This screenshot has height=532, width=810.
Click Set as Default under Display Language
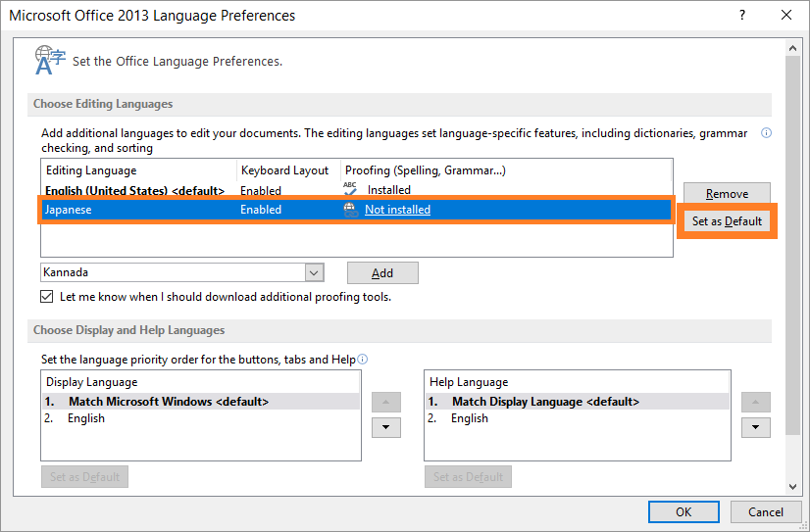click(x=84, y=477)
